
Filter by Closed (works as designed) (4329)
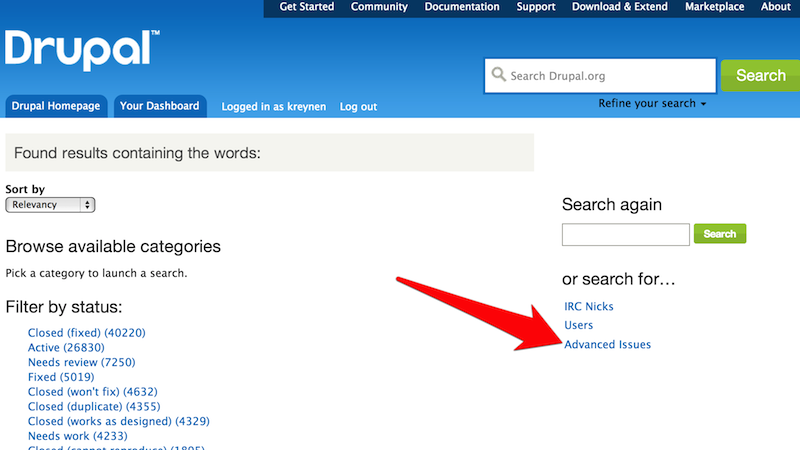pyautogui.click(x=119, y=421)
